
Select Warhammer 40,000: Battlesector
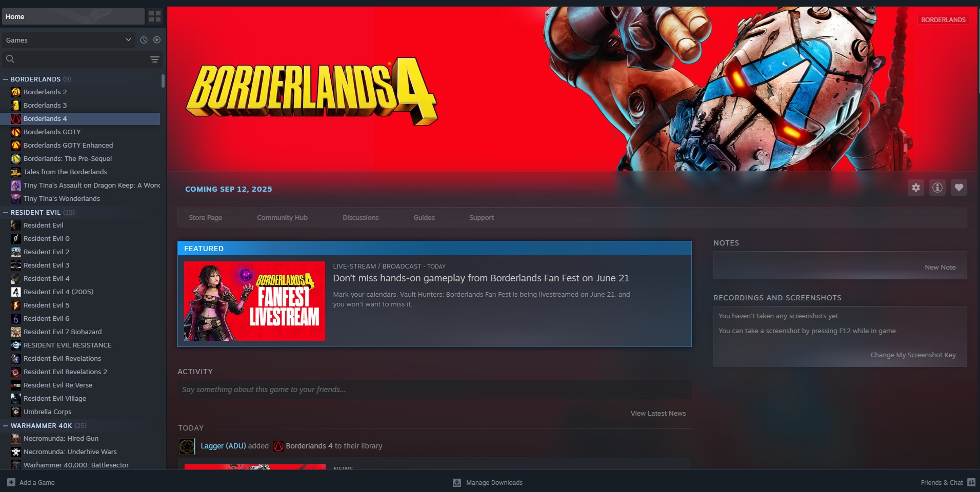[76, 465]
